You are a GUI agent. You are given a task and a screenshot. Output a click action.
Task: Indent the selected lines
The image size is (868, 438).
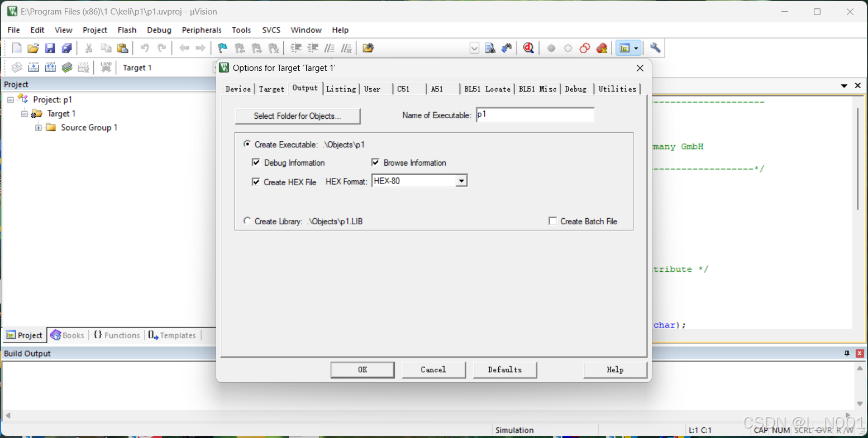coord(296,48)
